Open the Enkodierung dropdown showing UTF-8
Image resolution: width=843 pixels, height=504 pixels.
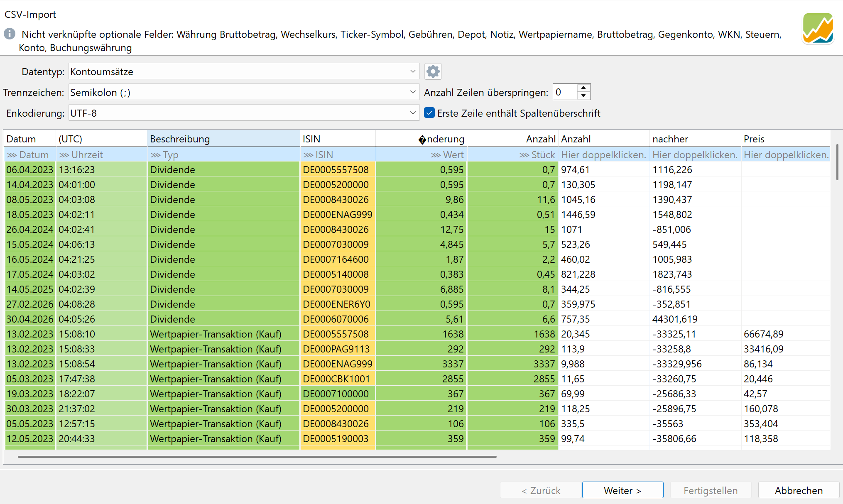pyautogui.click(x=244, y=113)
